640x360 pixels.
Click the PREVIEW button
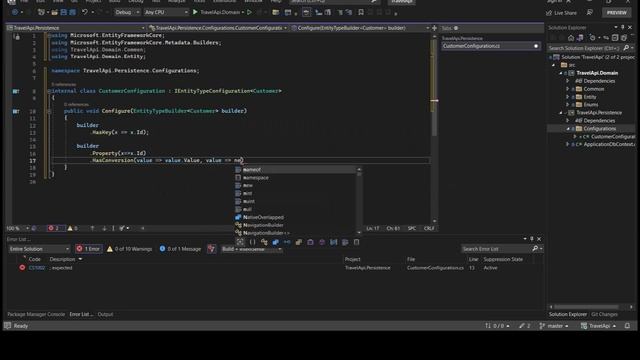[x=616, y=13]
